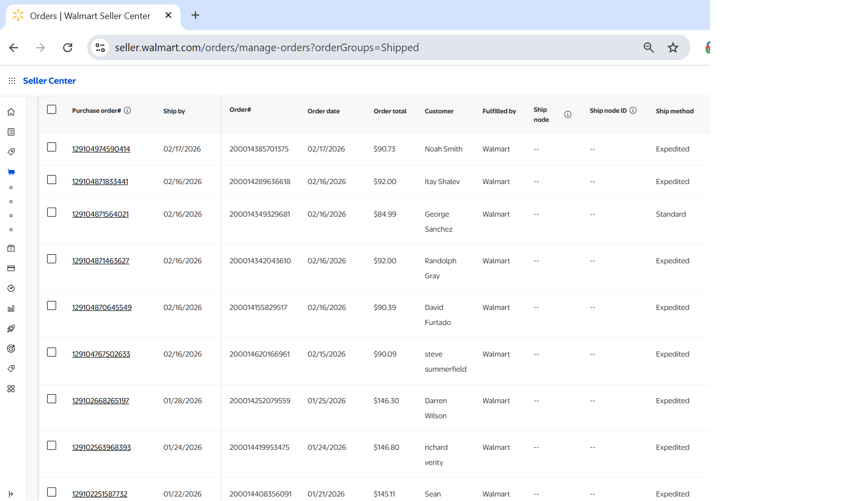Open the bar chart Analytics sidebar icon
Image resolution: width=868 pixels, height=501 pixels.
click(x=11, y=308)
